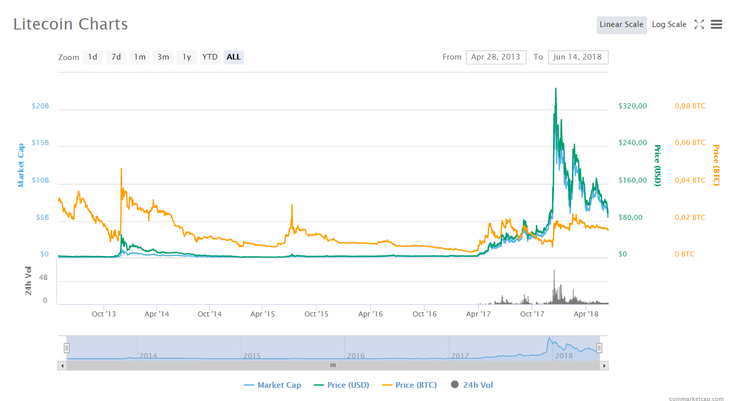The height and width of the screenshot is (401, 750).
Task: Click the Apr '14 axis label
Action: click(157, 314)
